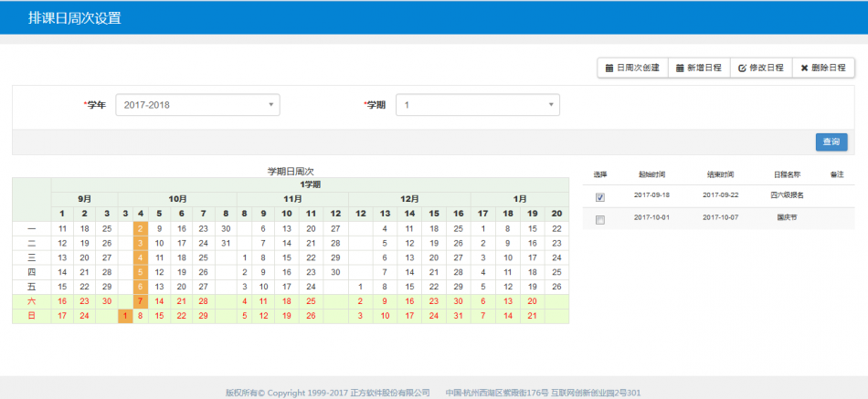Click the week 20 column header
Viewport: 868px width, 399px height.
556,214
